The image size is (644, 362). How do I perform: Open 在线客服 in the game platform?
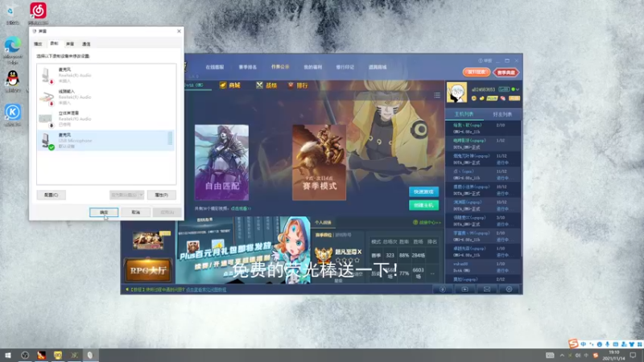[x=215, y=67]
